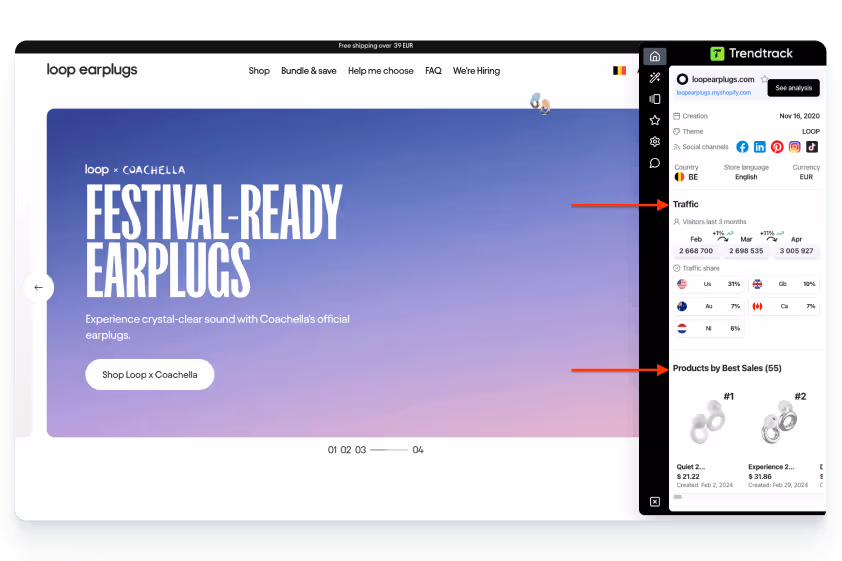Click the $ 21.22 price

coord(688,476)
